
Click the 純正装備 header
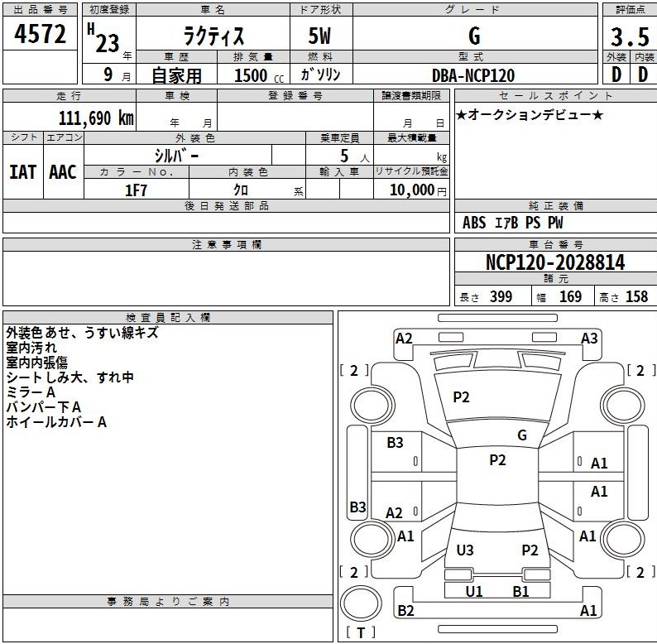tap(555, 206)
